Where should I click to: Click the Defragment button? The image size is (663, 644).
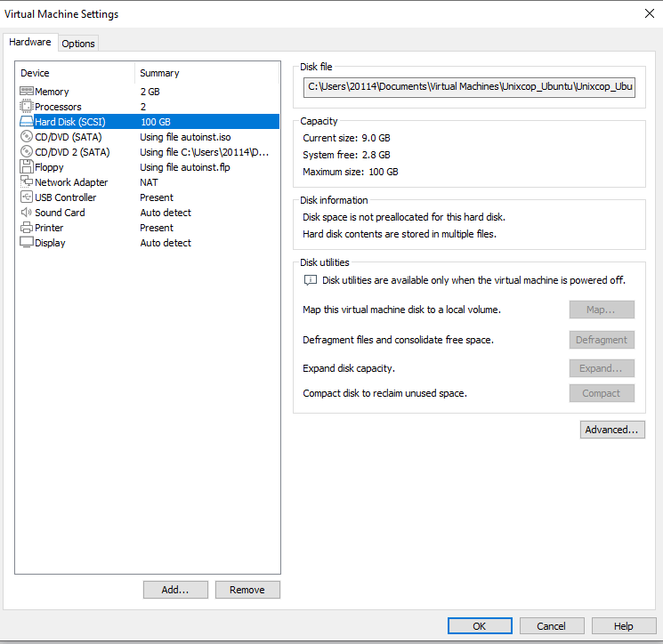(602, 340)
